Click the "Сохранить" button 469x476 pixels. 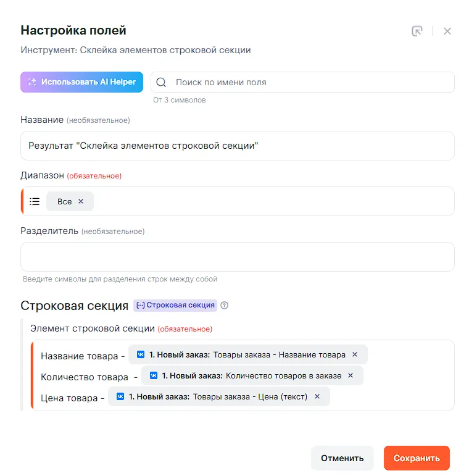(x=417, y=458)
